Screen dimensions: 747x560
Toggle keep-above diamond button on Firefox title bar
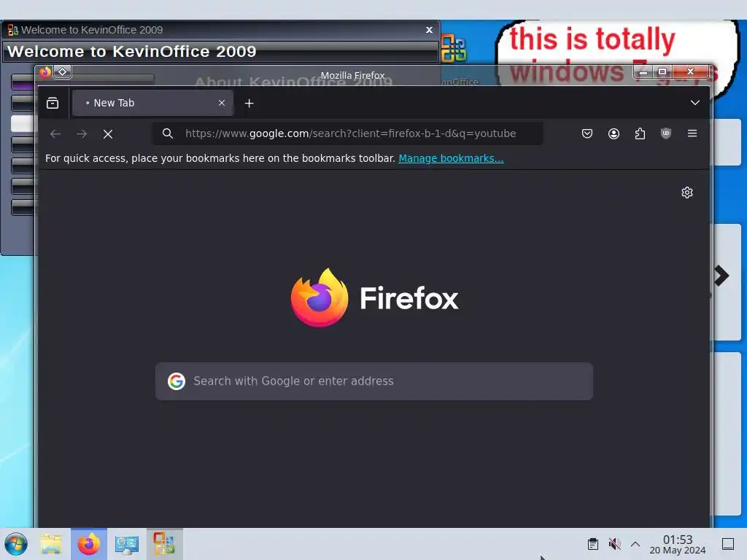[63, 71]
